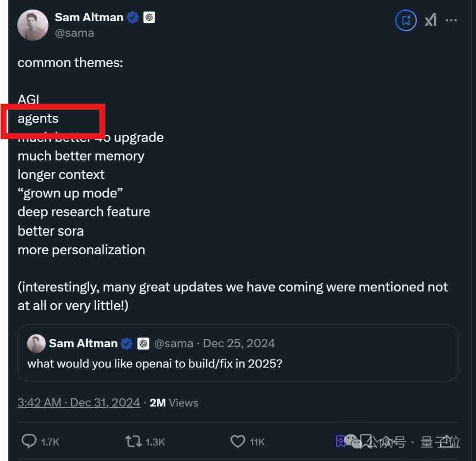Click the Sam Altman display name at top
476x461 pixels.
[x=89, y=17]
